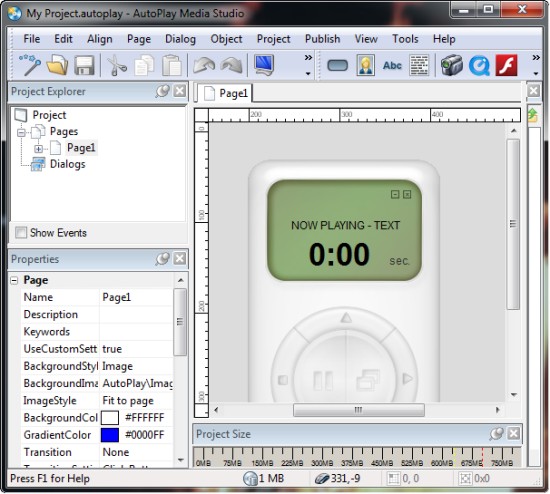Open the Project menu
The width and height of the screenshot is (550, 494).
[x=274, y=39]
